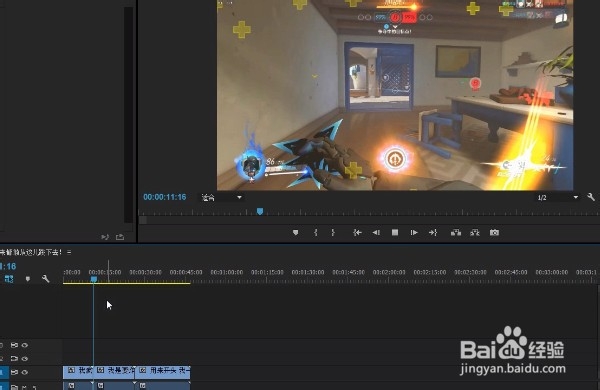Viewport: 600px width, 390px height.
Task: Hide the middle video track with its eye icon
Action: [x=25, y=359]
